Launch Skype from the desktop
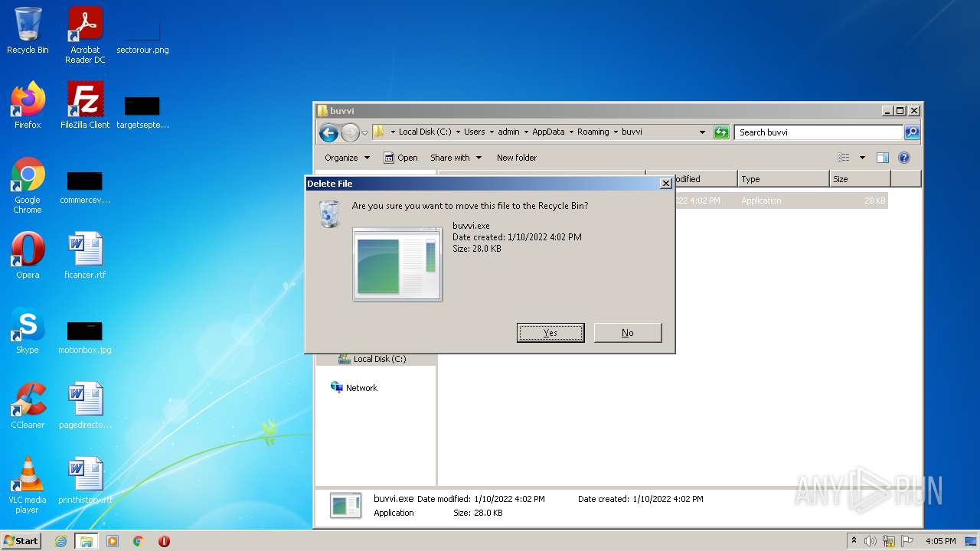 pyautogui.click(x=28, y=331)
